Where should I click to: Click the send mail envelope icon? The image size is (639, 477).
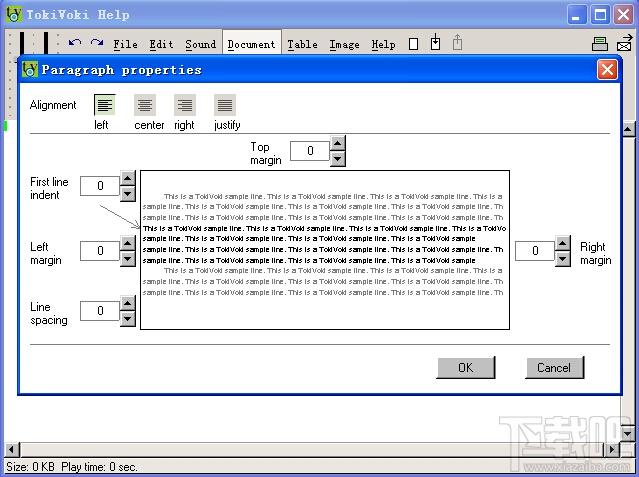tap(624, 43)
